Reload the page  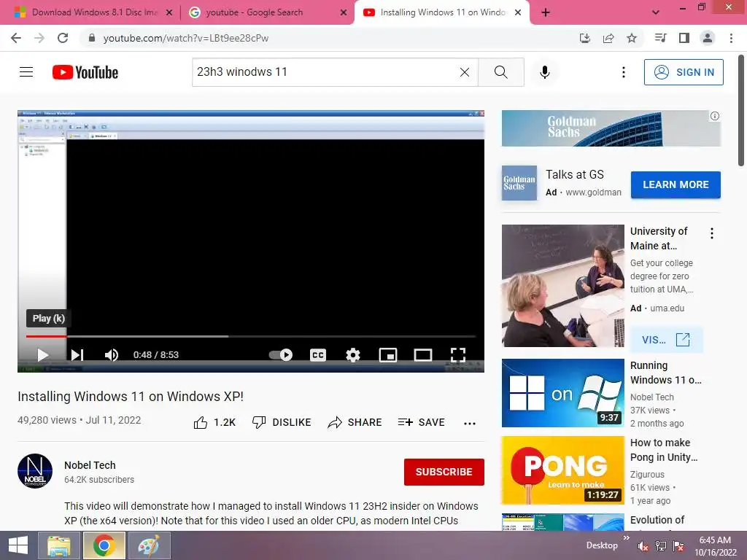click(63, 38)
